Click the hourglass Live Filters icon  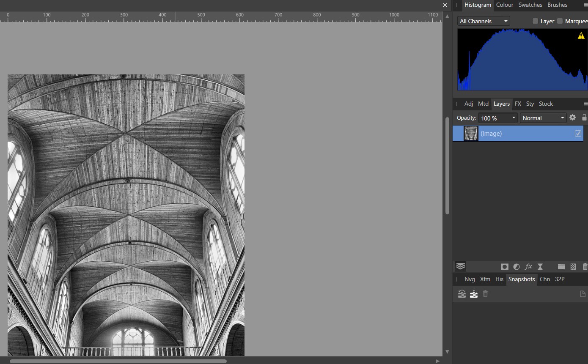[540, 267]
